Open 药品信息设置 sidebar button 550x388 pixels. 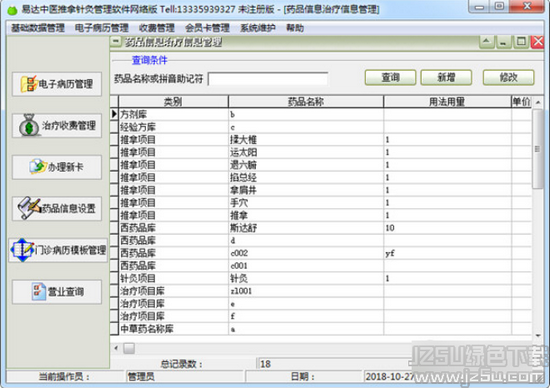[57, 208]
